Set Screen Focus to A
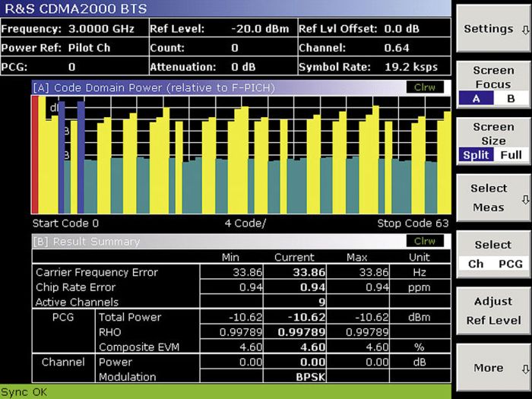The image size is (532, 399). click(x=476, y=99)
